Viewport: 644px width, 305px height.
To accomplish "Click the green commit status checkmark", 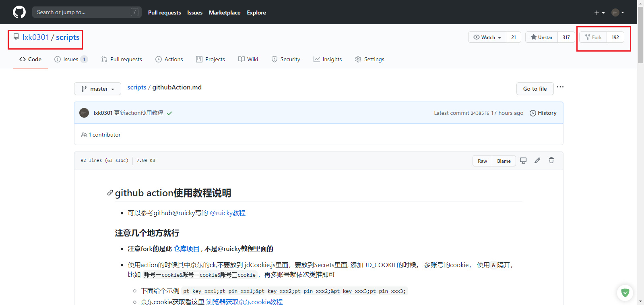I will [x=169, y=113].
